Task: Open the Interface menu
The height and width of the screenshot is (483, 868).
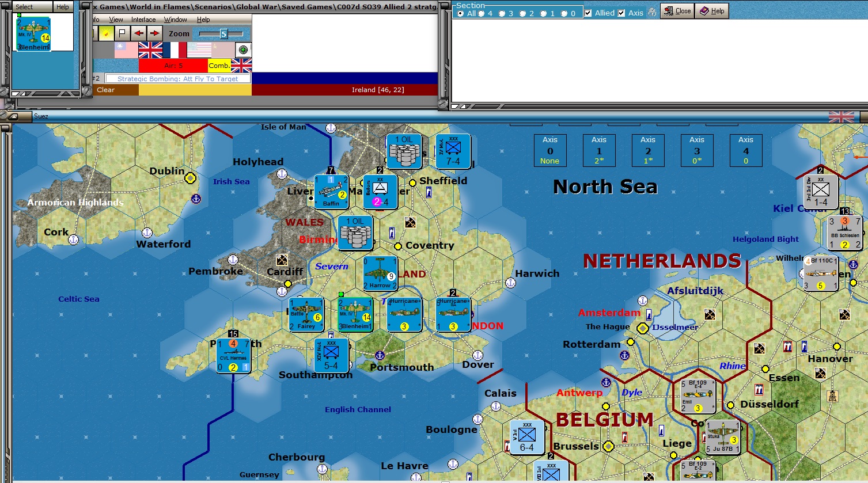Action: (x=143, y=20)
